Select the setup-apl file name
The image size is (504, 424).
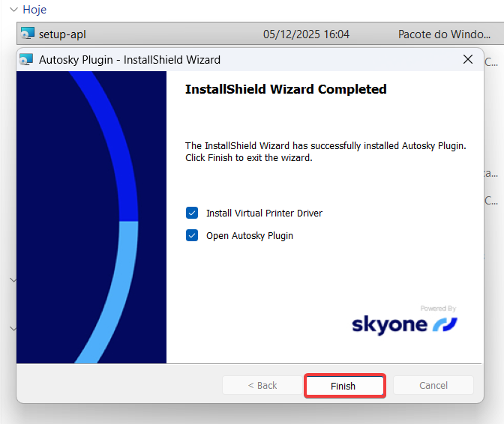tap(63, 34)
